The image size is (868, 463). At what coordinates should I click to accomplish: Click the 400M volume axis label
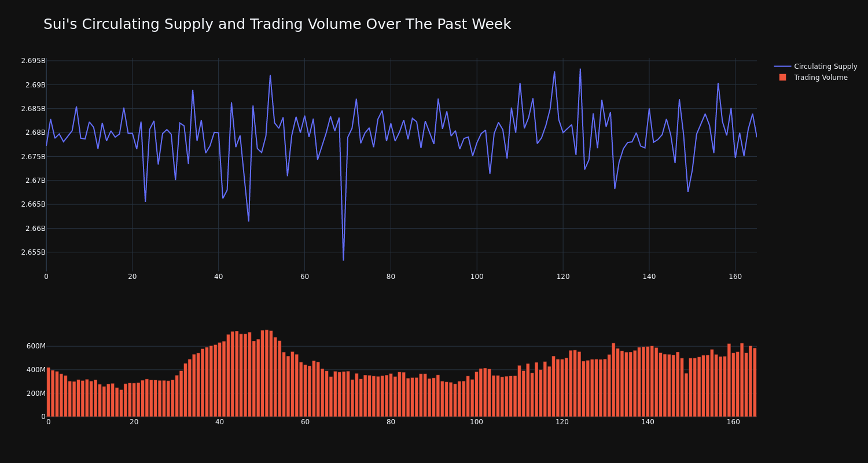pos(36,370)
